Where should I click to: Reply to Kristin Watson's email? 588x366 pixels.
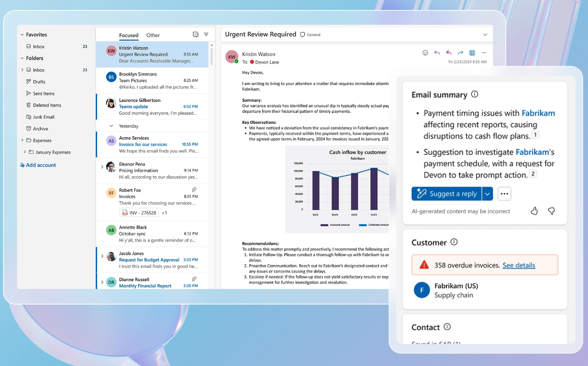coord(437,53)
